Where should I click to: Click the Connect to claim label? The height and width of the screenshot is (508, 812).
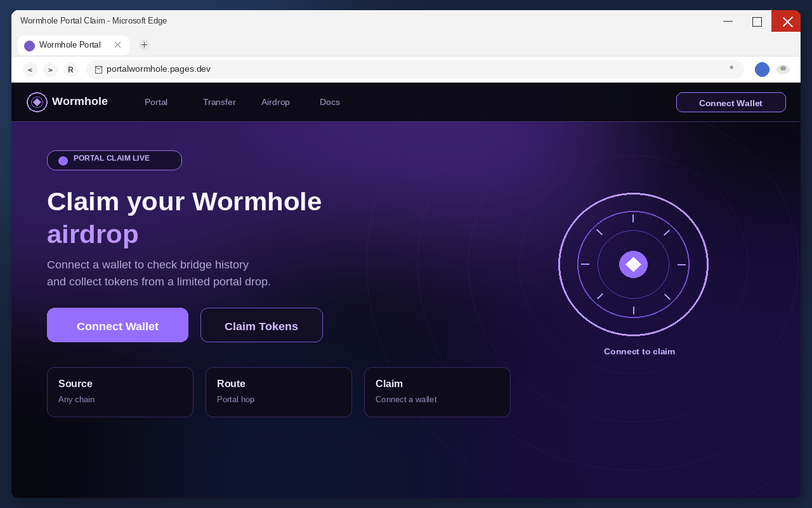pyautogui.click(x=639, y=351)
